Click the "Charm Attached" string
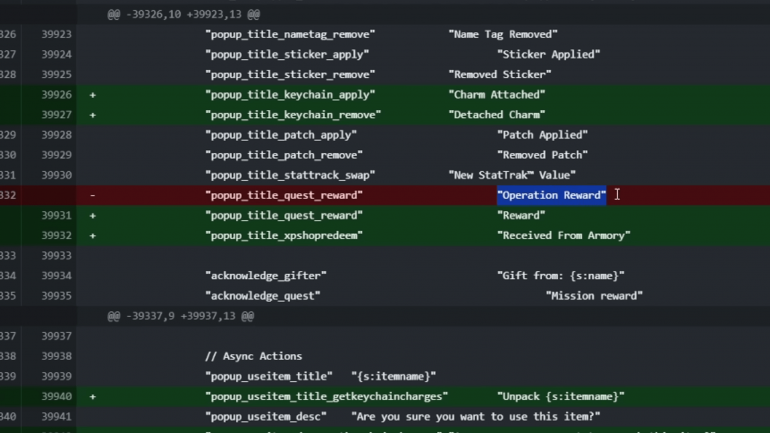This screenshot has width=770, height=433. point(496,95)
